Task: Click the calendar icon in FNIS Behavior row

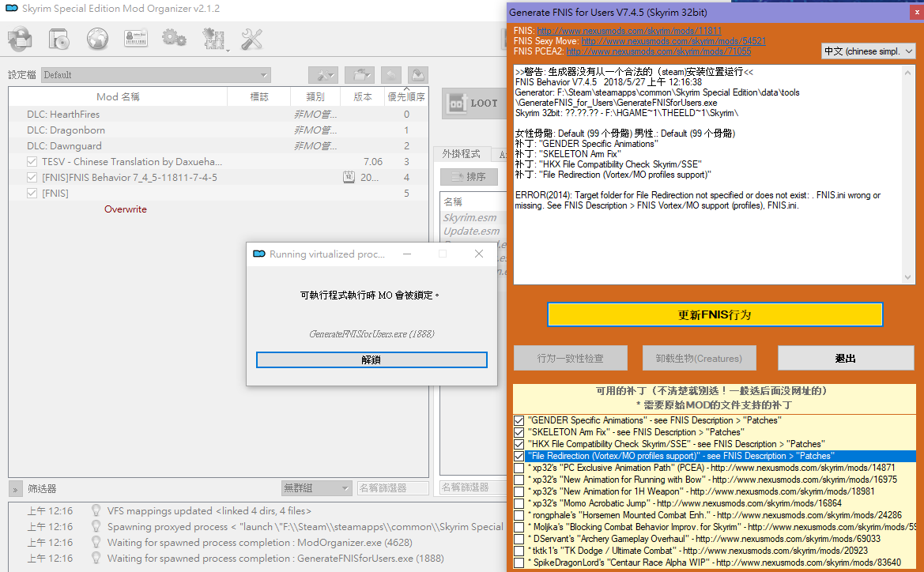Action: (x=349, y=177)
